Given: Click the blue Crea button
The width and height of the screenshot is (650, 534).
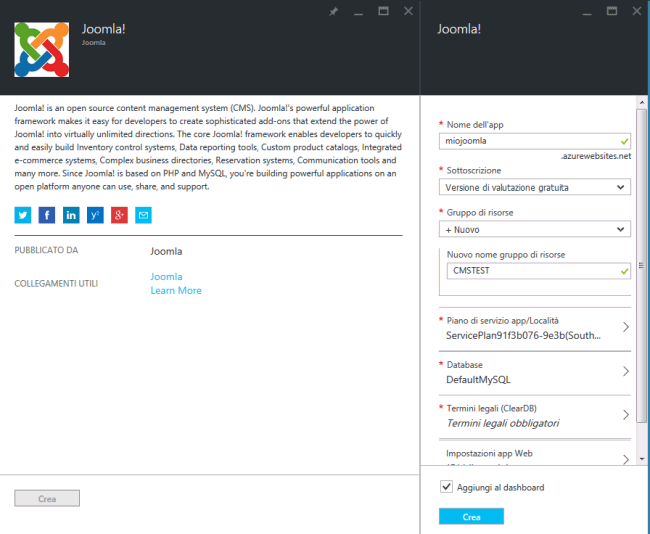Looking at the screenshot, I should click(x=471, y=517).
